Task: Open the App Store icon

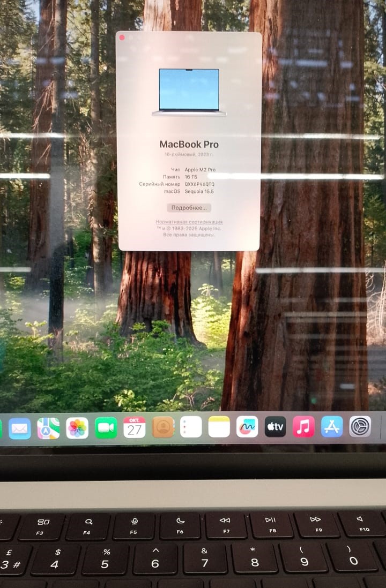Action: point(332,427)
